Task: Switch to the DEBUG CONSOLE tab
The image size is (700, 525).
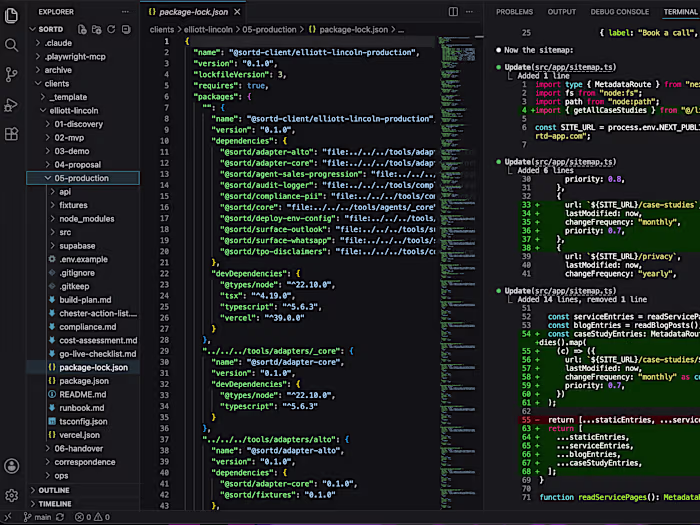Action: 620,12
